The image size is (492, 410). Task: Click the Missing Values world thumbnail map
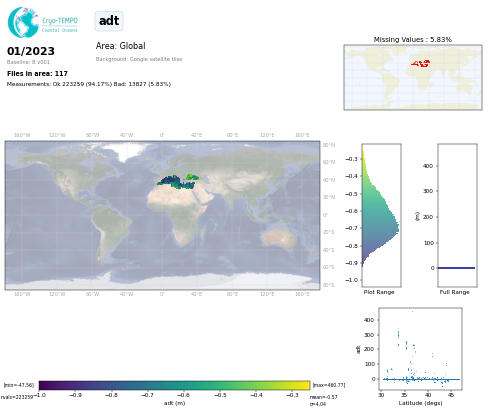click(413, 77)
